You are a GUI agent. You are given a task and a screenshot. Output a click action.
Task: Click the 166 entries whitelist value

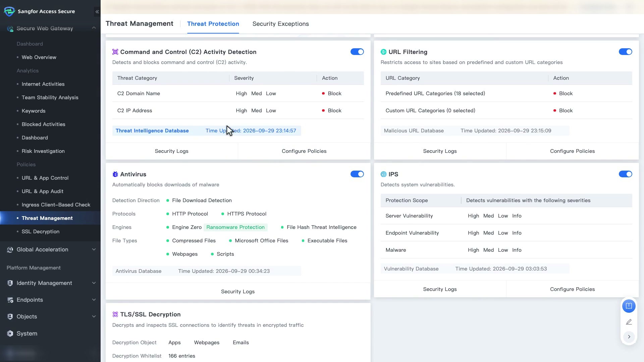pos(182,356)
